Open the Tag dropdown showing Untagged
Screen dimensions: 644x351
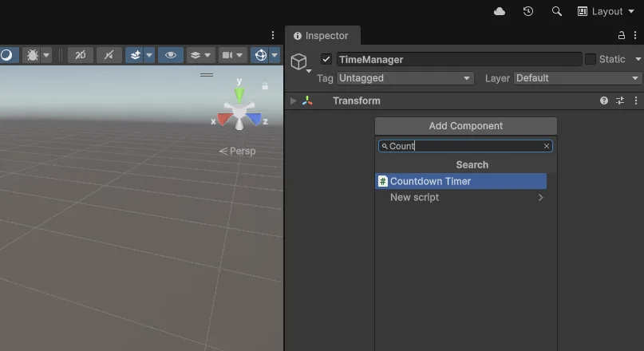click(405, 78)
